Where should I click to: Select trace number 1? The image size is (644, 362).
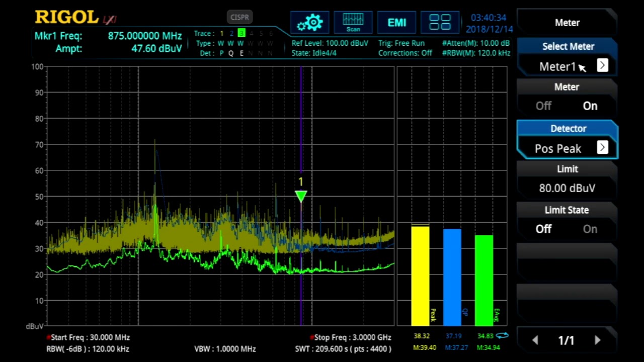(221, 34)
